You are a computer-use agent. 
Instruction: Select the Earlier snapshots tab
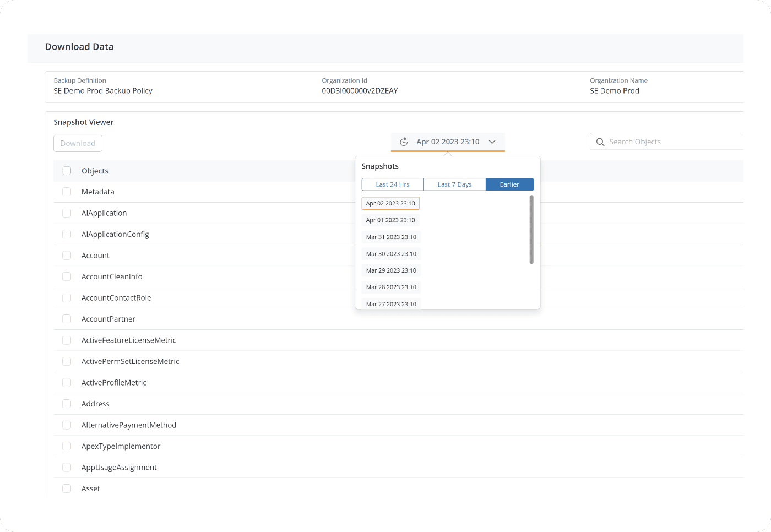pyautogui.click(x=509, y=184)
